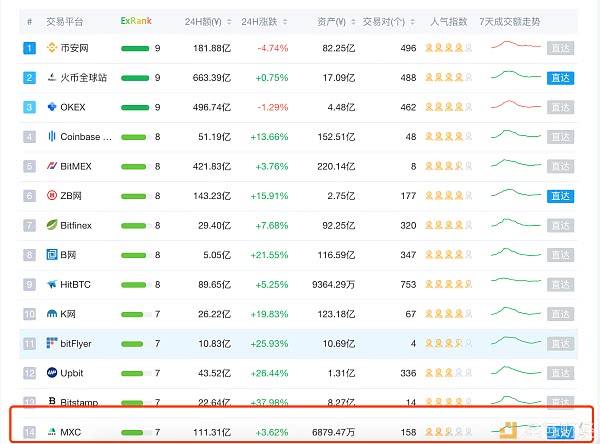The image size is (600, 444).
Task: Click the HitBTC logo icon
Action: click(x=52, y=285)
